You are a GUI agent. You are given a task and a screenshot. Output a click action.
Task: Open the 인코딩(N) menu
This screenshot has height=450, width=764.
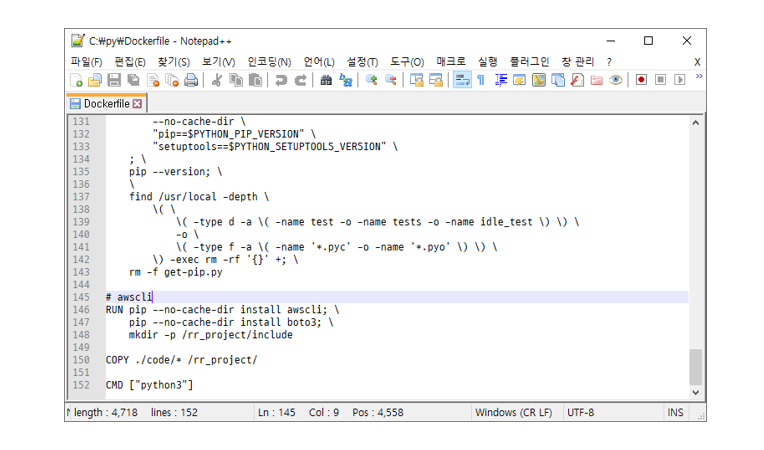[269, 62]
